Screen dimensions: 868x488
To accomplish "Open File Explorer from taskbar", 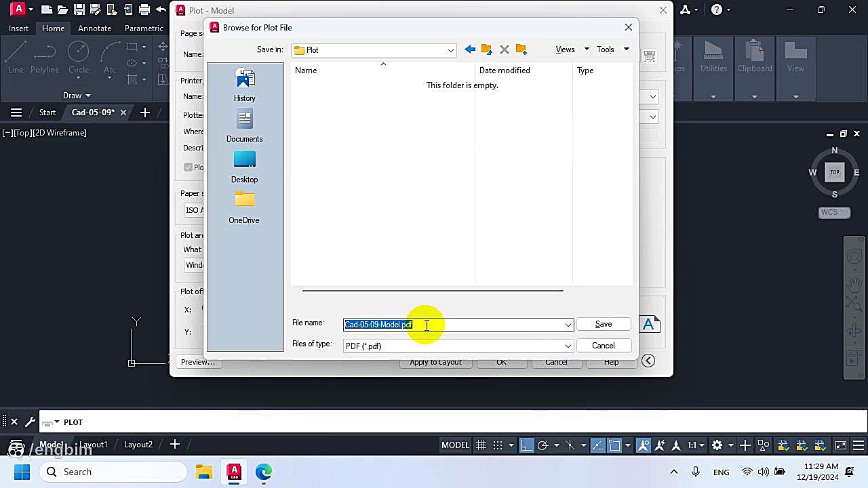I will point(204,472).
